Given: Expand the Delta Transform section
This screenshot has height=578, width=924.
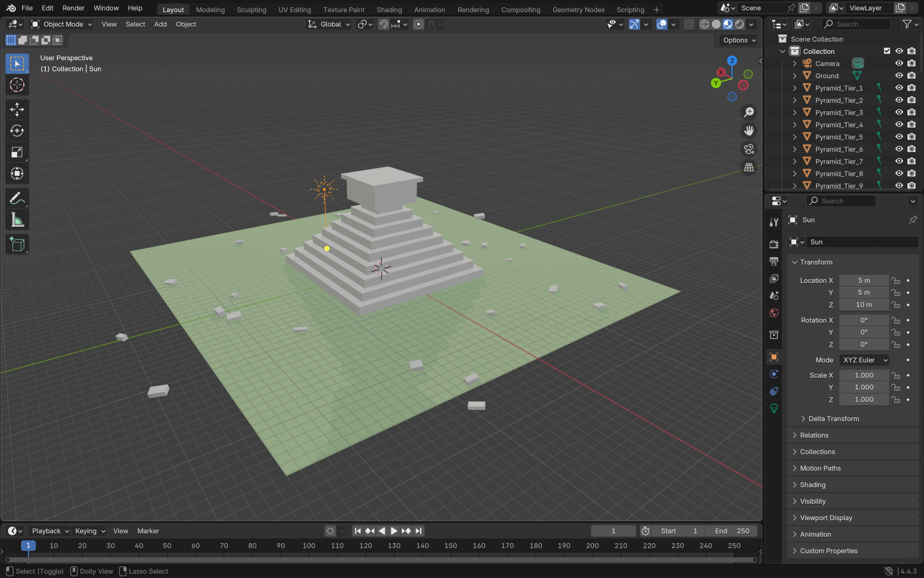Looking at the screenshot, I should tap(833, 419).
